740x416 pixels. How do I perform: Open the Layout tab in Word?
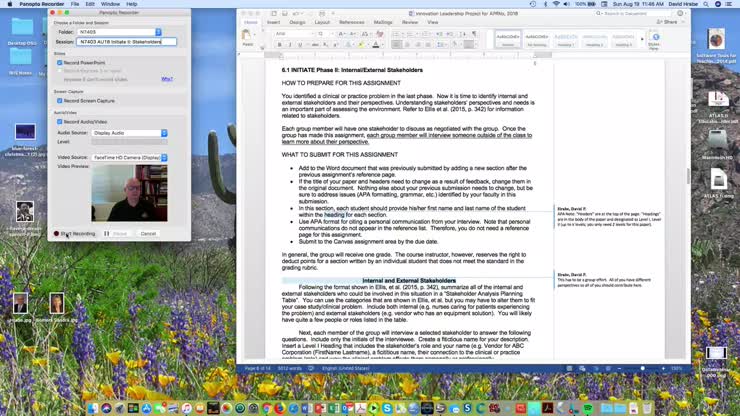[322, 22]
